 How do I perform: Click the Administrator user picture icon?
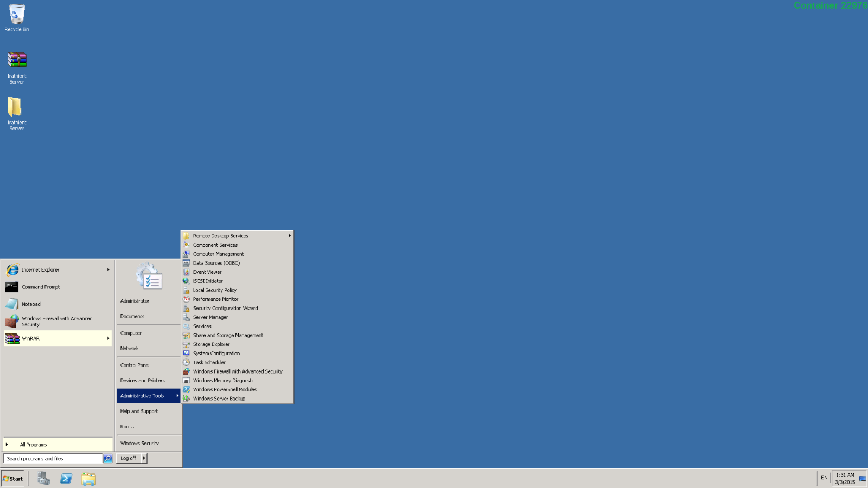149,277
